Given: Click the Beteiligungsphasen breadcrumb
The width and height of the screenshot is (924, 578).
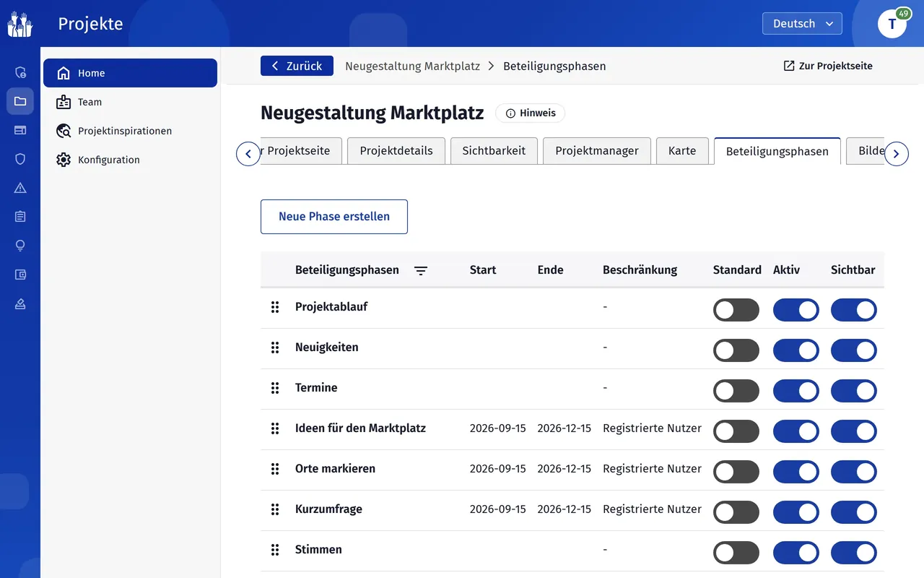Looking at the screenshot, I should [x=554, y=66].
